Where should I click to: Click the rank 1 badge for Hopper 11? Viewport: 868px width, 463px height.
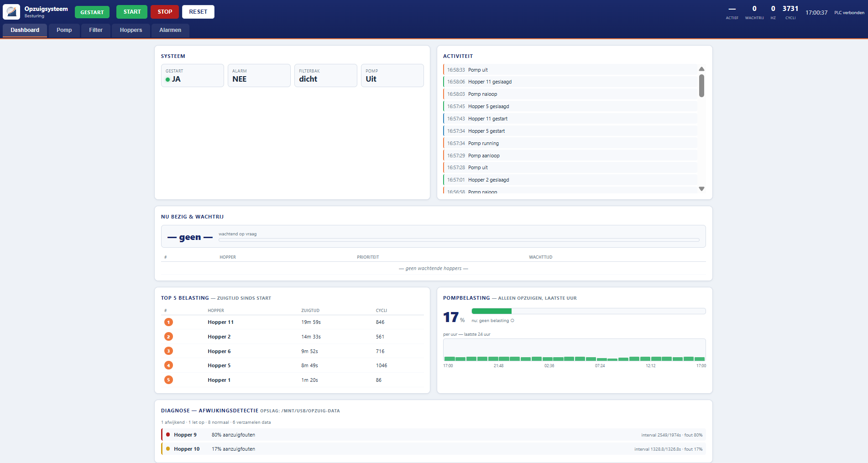tap(168, 322)
